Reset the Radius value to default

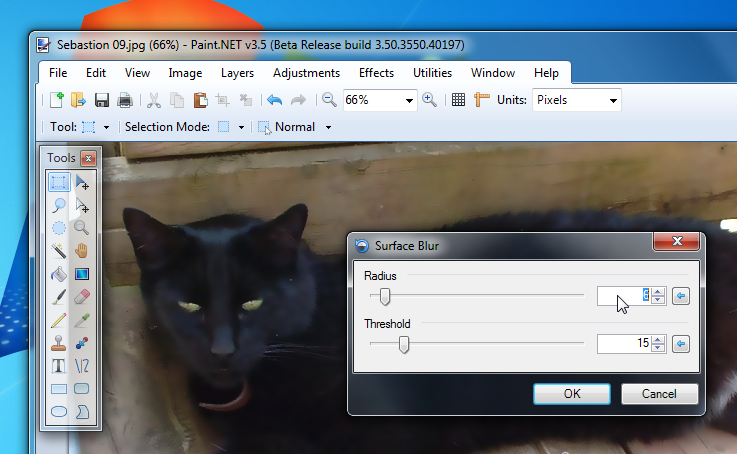click(x=681, y=296)
